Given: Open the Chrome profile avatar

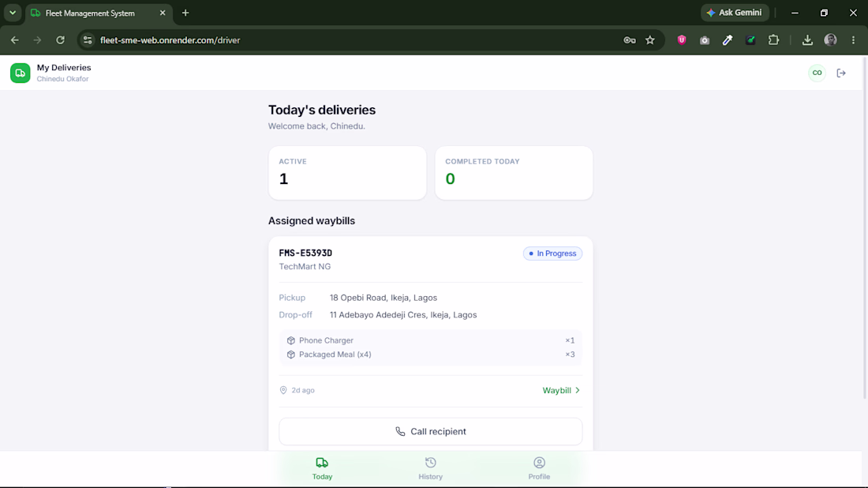Looking at the screenshot, I should (x=830, y=40).
